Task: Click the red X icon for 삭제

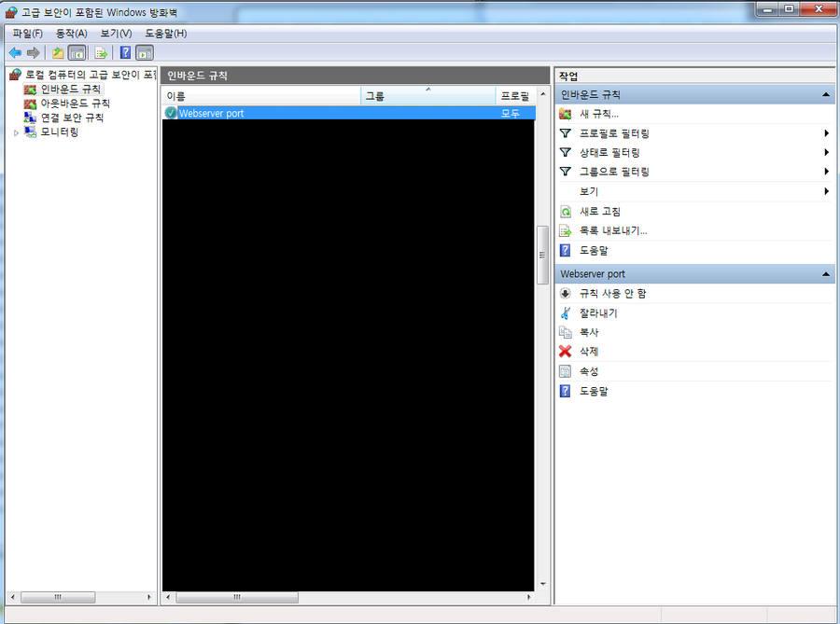Action: coord(566,351)
